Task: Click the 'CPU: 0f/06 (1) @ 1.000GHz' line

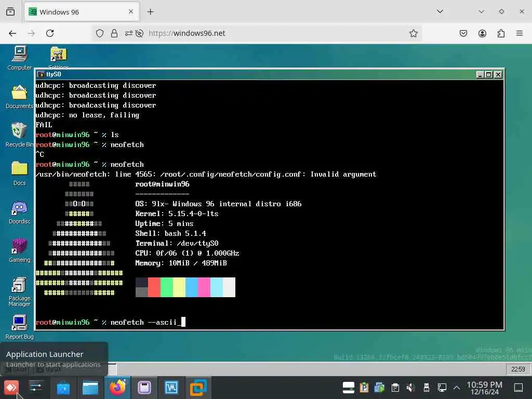Action: tap(187, 253)
